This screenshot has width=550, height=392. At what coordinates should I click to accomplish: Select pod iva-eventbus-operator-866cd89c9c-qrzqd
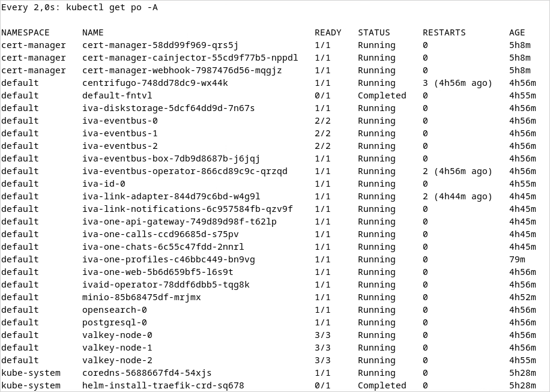tap(184, 171)
